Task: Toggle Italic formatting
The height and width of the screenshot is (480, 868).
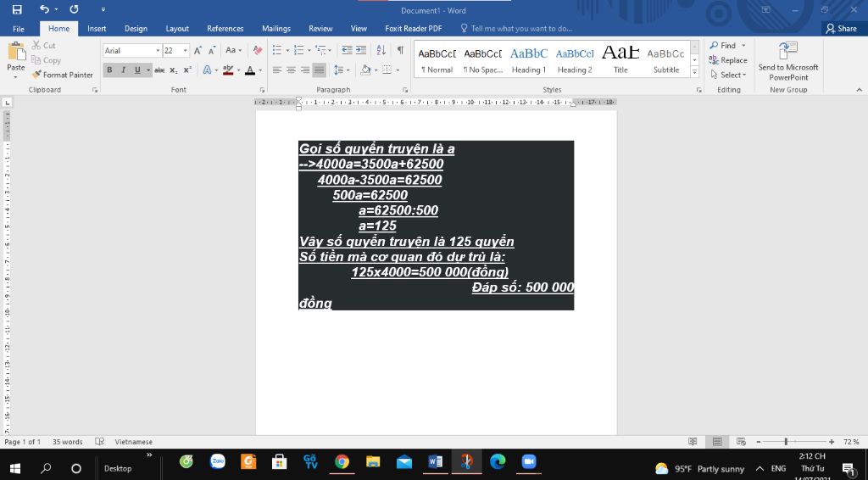Action: pos(123,70)
